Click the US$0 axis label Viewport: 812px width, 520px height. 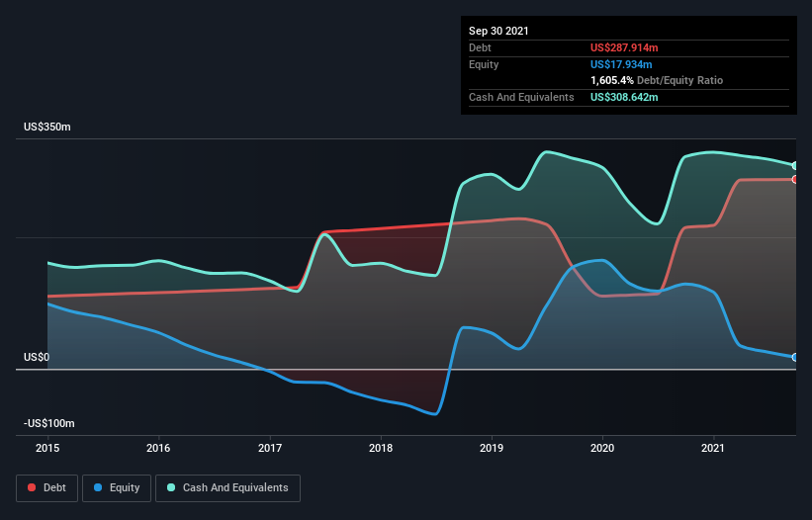[37, 357]
